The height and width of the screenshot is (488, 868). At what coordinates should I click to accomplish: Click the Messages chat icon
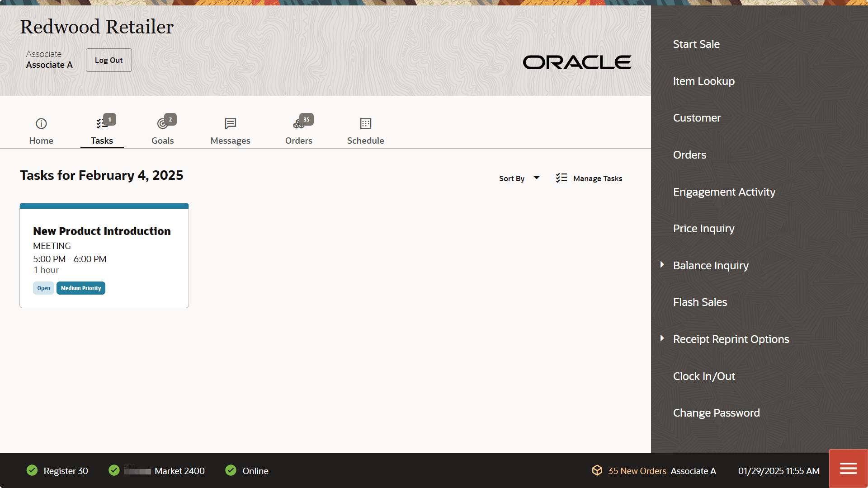pos(230,123)
